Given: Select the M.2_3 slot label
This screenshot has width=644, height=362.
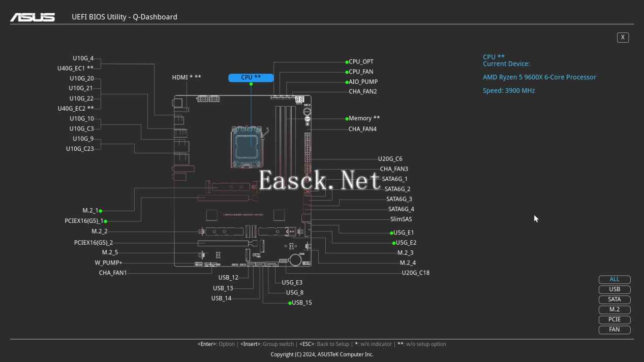Looking at the screenshot, I should 405,253.
